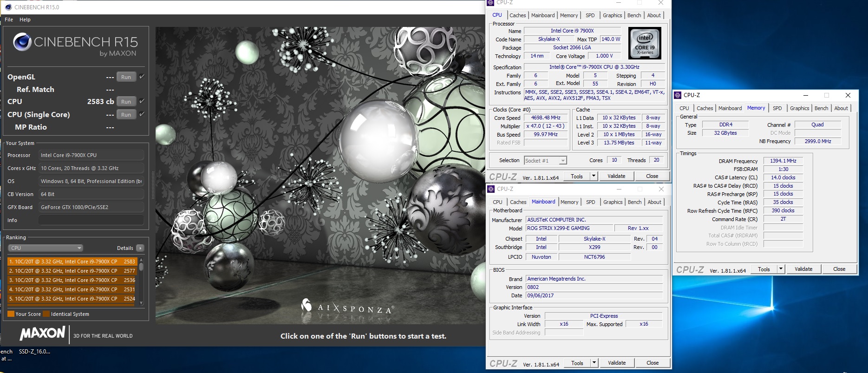
Task: Click the ranking list scroll-down arrow
Action: (141, 303)
